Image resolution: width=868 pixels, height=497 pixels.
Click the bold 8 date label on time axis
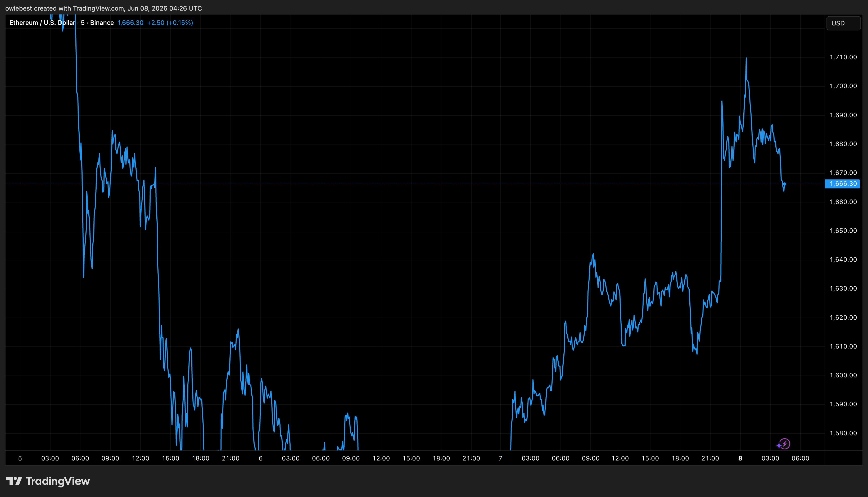pyautogui.click(x=740, y=458)
